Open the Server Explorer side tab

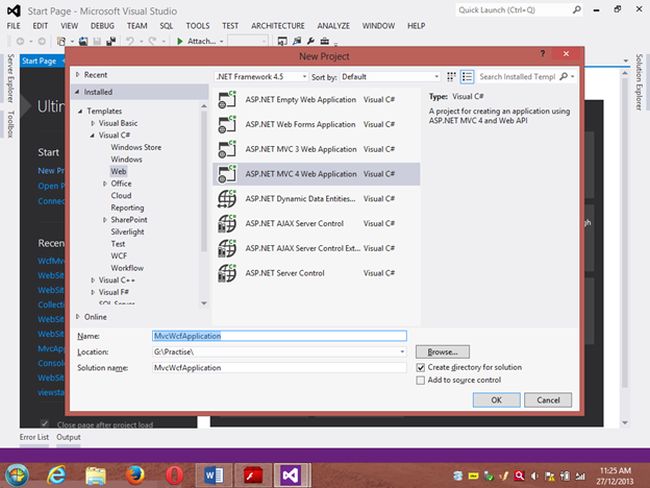pyautogui.click(x=10, y=78)
